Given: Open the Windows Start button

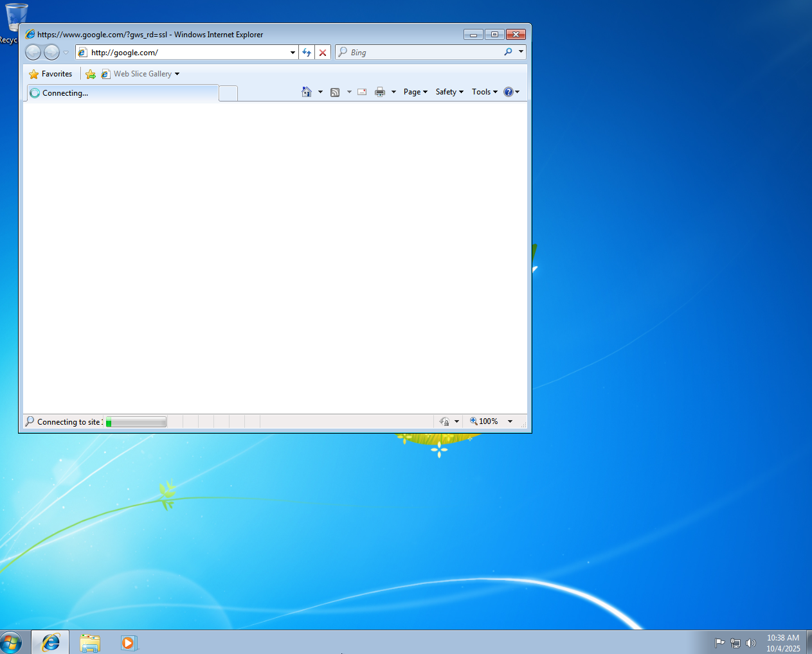Looking at the screenshot, I should pyautogui.click(x=11, y=642).
